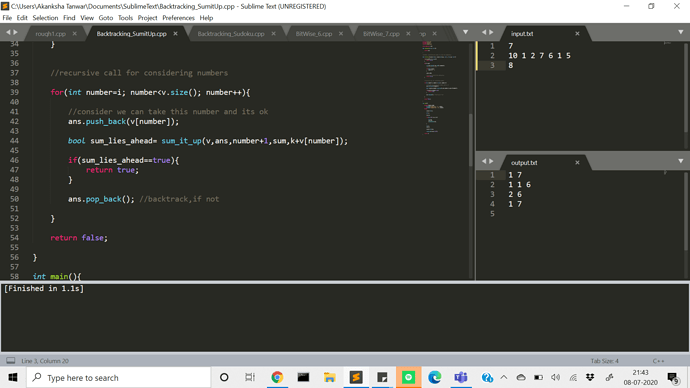Open the tab list dropdown in main pane
690x388 pixels.
click(465, 32)
